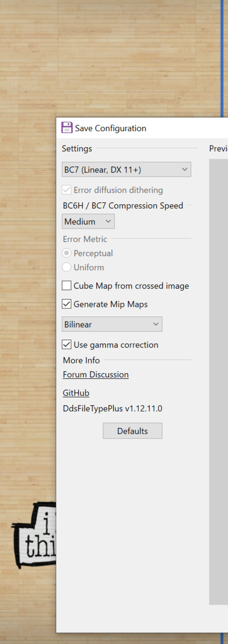
Task: Open the GitHub link
Action: click(x=76, y=393)
